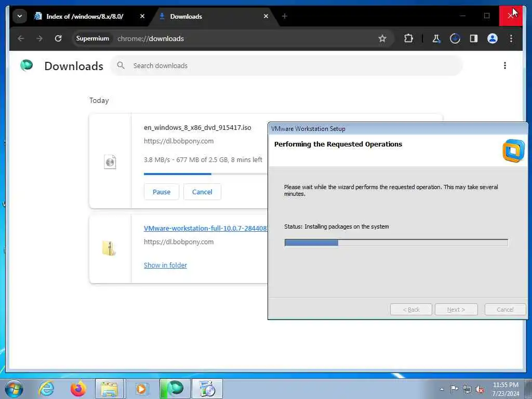The height and width of the screenshot is (399, 532).
Task: Click Next in VMware Workstation Setup
Action: pos(456,310)
